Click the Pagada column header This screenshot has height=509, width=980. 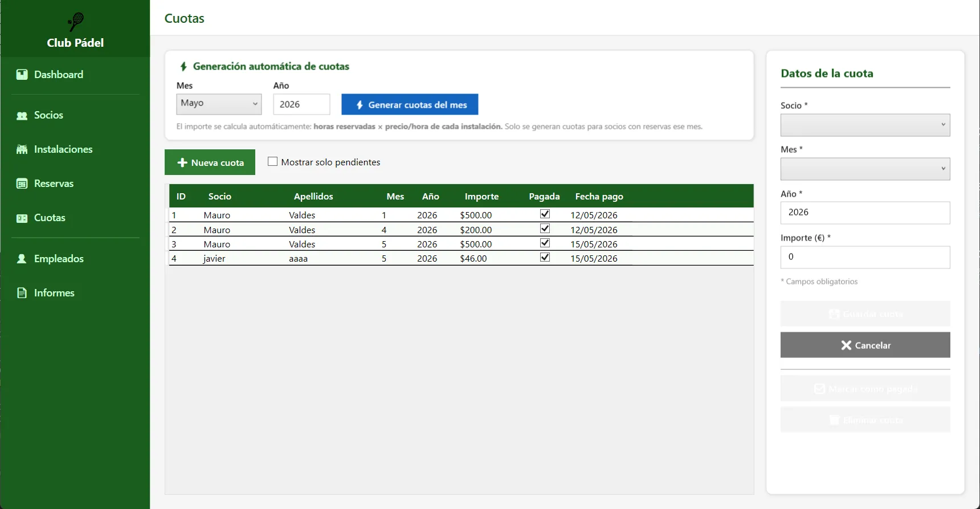[544, 197]
